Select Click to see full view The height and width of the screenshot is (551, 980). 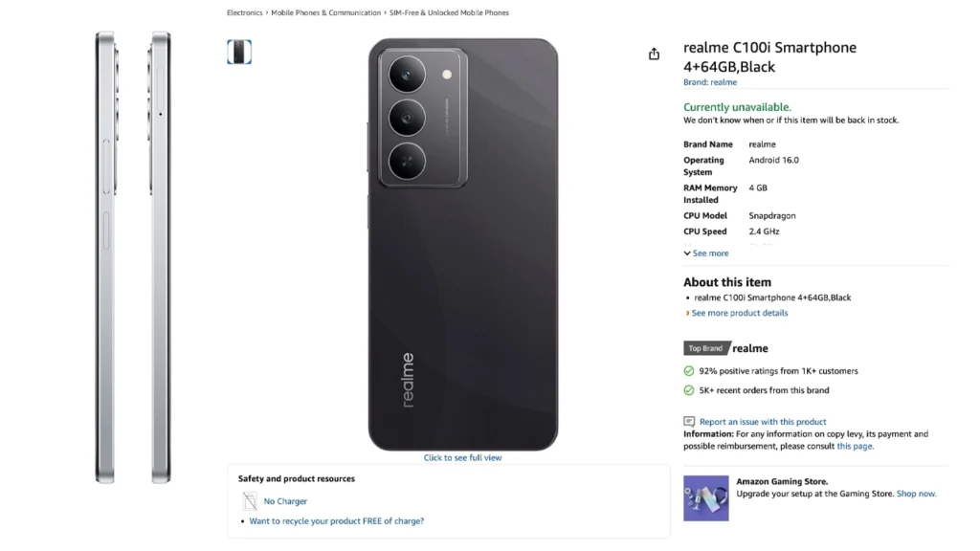click(462, 457)
